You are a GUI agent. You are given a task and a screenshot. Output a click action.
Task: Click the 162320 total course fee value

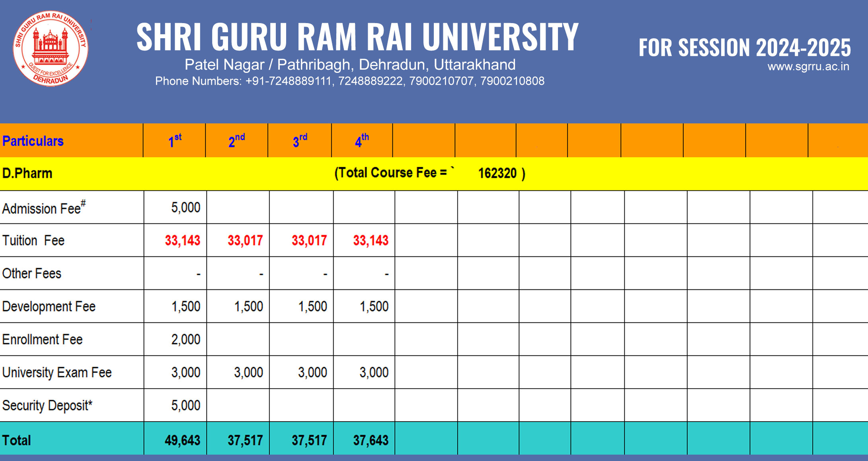[x=497, y=173]
